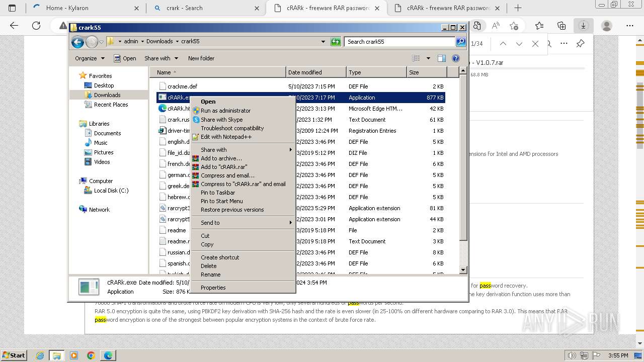This screenshot has width=644, height=362.
Task: Choose Compress and email...
Action: click(x=227, y=175)
